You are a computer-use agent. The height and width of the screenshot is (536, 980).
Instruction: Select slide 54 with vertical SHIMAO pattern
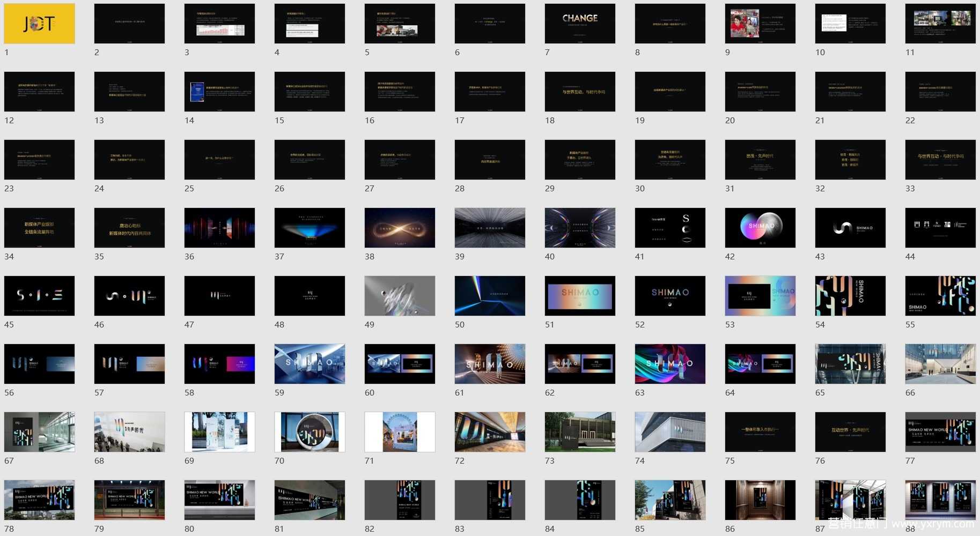[850, 296]
